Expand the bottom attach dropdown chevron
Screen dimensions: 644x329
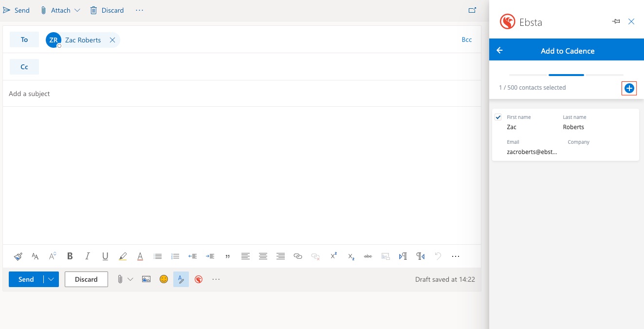pyautogui.click(x=130, y=279)
